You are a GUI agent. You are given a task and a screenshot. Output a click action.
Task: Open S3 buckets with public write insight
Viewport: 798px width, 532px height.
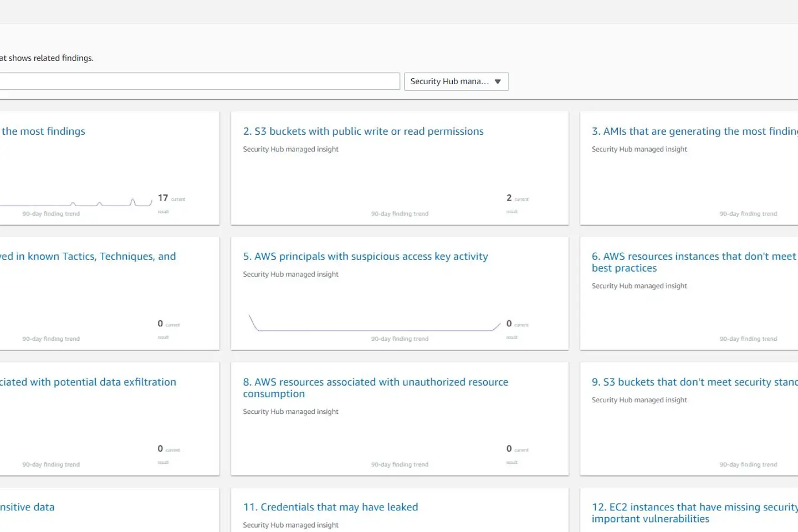coord(363,131)
